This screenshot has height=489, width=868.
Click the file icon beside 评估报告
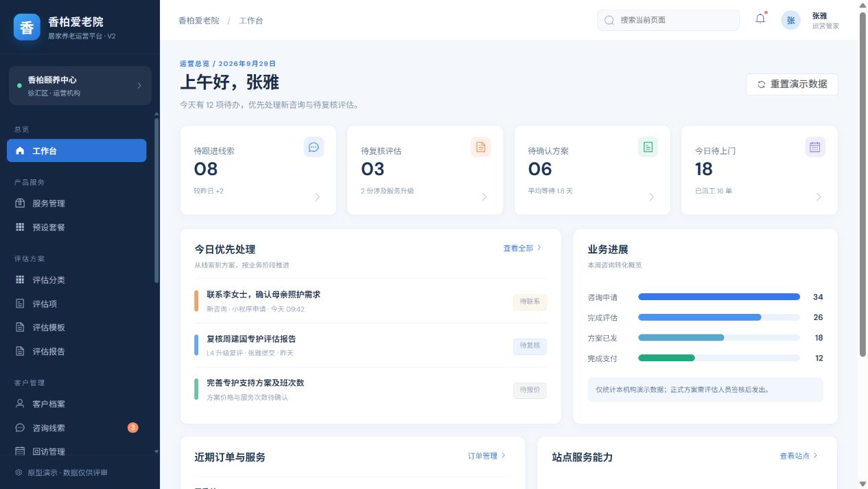click(20, 352)
